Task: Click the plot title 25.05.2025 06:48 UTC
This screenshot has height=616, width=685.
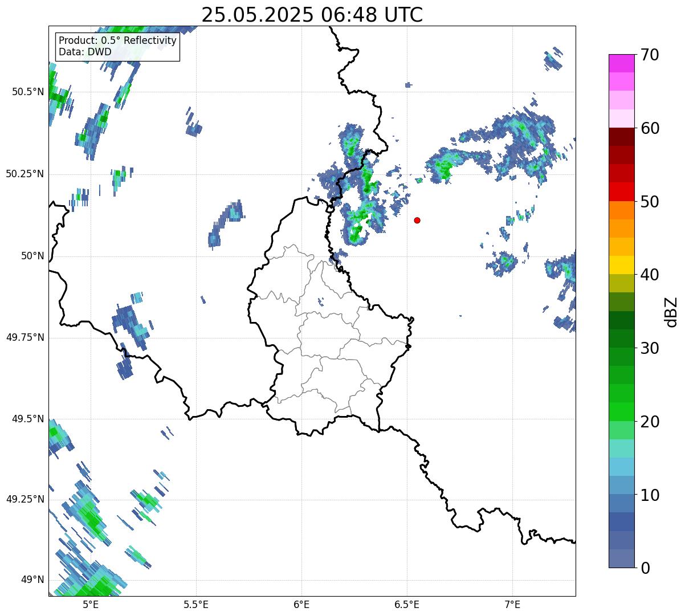Action: pyautogui.click(x=312, y=15)
